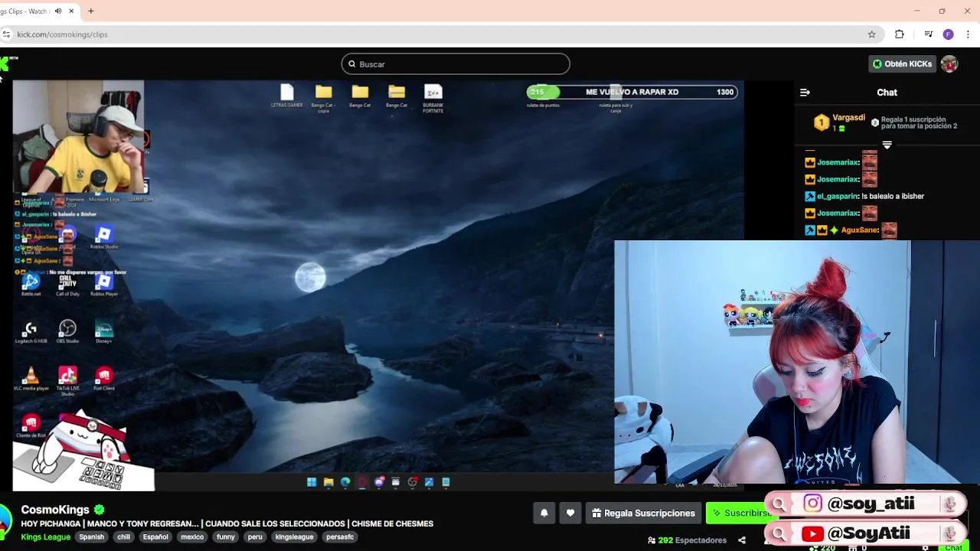Click Roblox Player icon in streamed desktop
The width and height of the screenshot is (980, 551).
104,284
